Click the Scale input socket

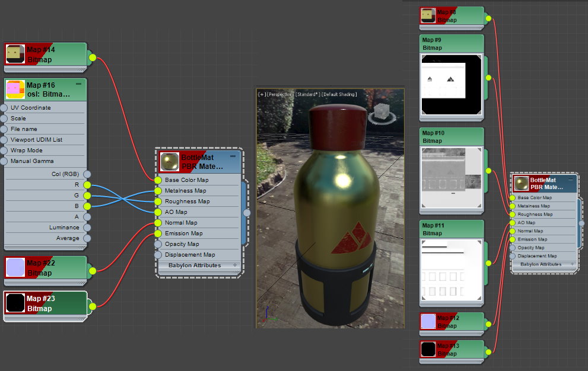point(4,119)
